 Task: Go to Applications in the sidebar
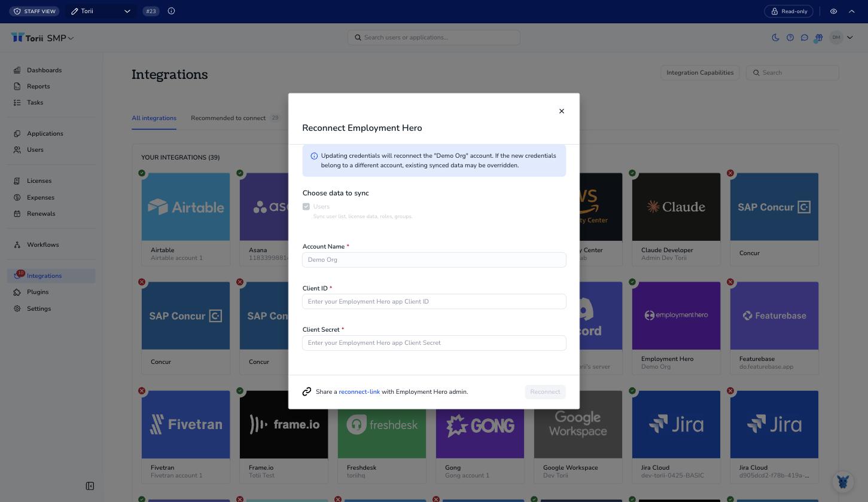click(51, 134)
